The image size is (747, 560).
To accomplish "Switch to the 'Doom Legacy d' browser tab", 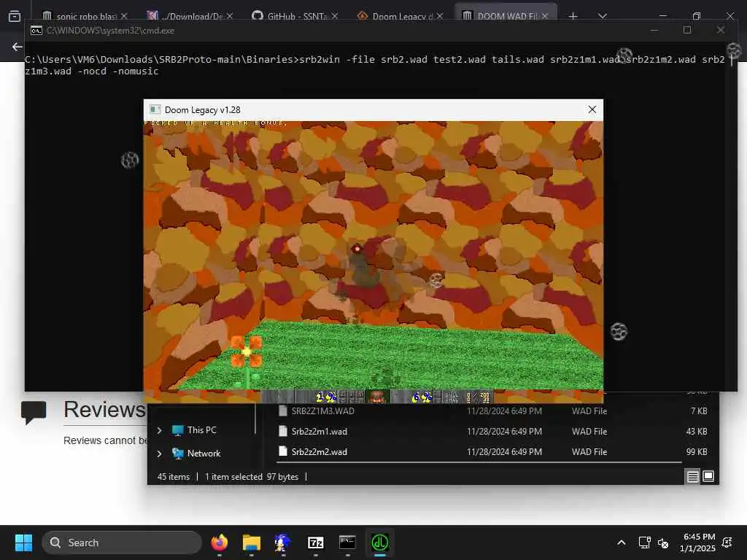I will click(x=402, y=16).
